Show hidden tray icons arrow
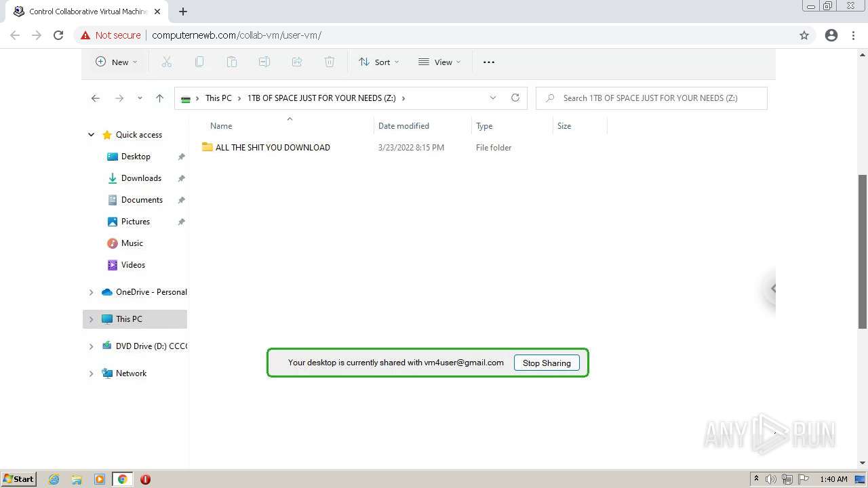The image size is (868, 488). coord(756,479)
